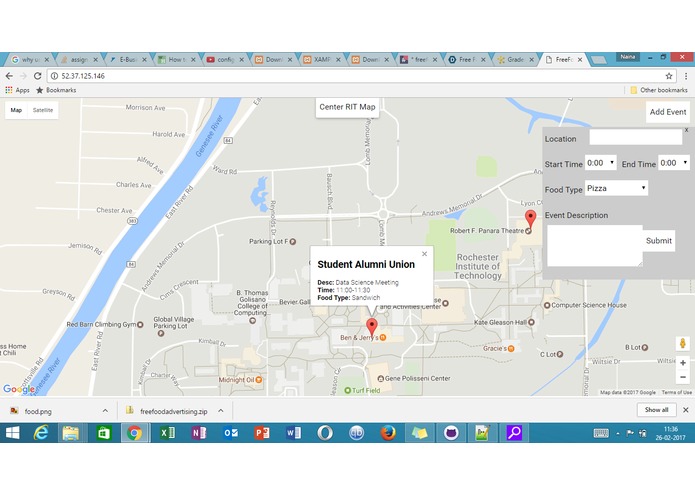Close the downloads bar
This screenshot has height=494, width=695.
[x=686, y=410]
